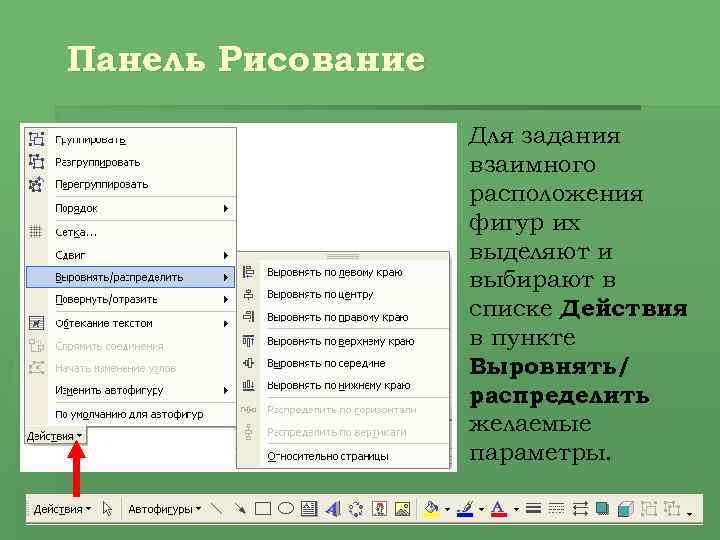Select the Группировать menu command
The height and width of the screenshot is (540, 720).
pos(130,140)
